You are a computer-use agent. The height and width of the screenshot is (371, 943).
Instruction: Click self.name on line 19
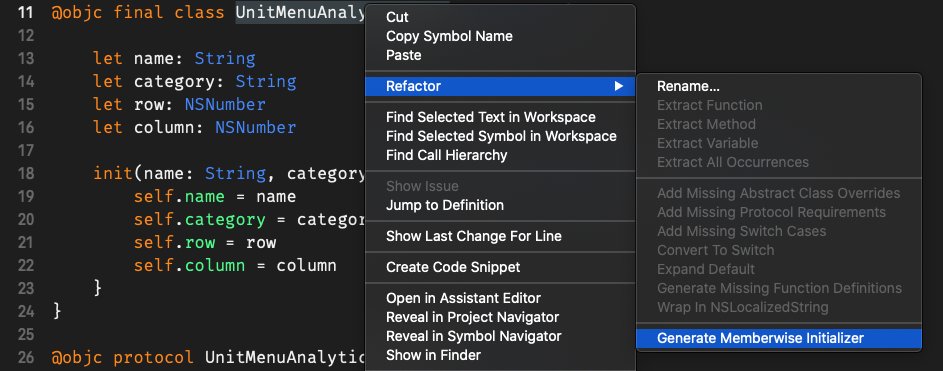pos(179,197)
